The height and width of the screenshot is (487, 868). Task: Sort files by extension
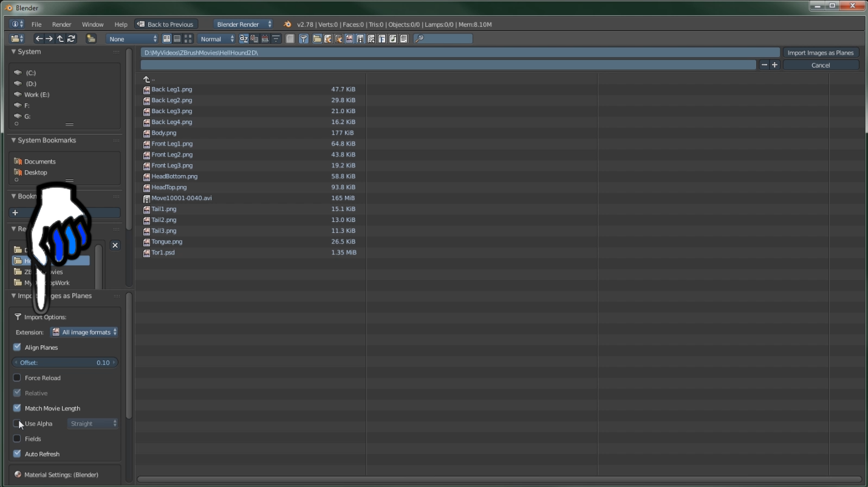255,39
